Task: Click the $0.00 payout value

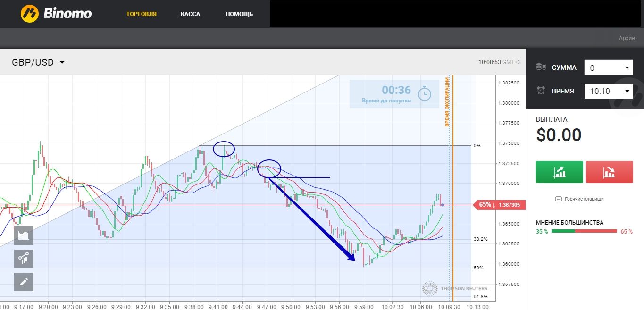Action: click(559, 135)
